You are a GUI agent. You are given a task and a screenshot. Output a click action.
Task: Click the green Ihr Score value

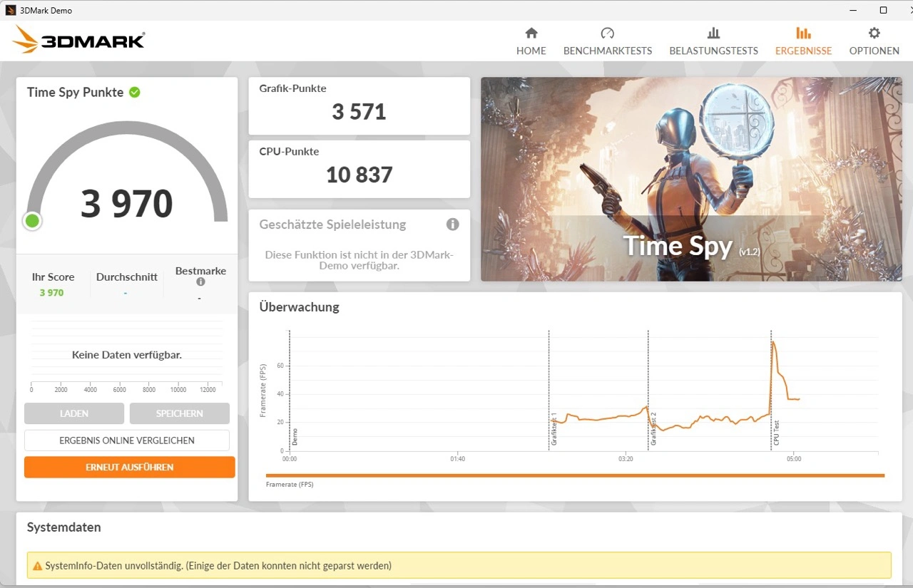[51, 293]
